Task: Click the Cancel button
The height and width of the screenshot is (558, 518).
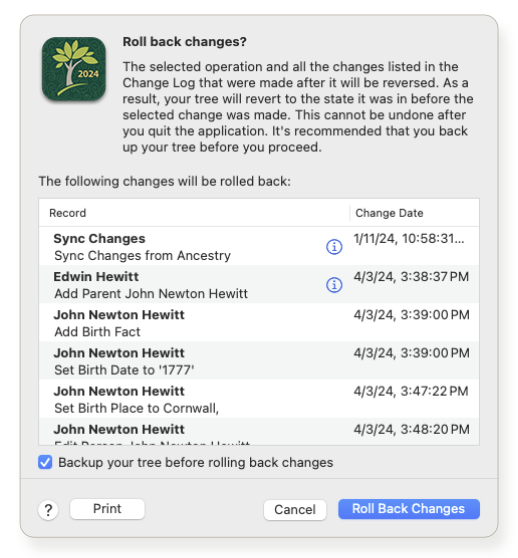Action: [x=295, y=510]
